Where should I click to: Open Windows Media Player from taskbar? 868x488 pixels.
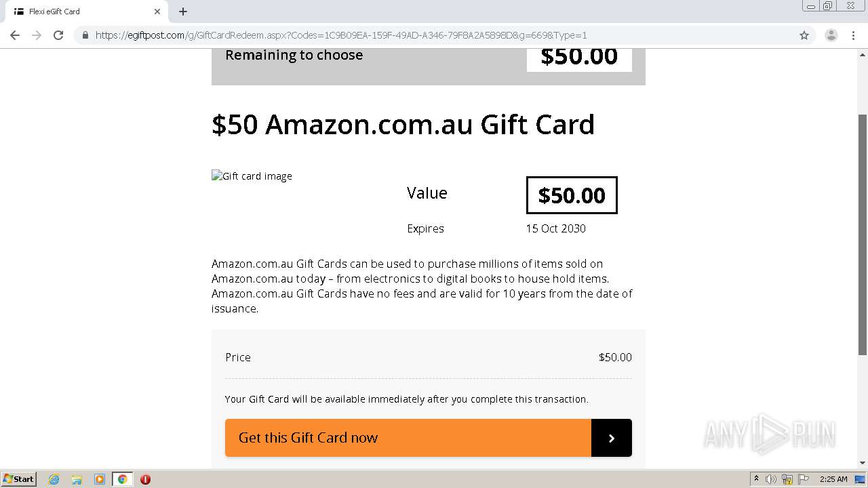click(x=99, y=479)
